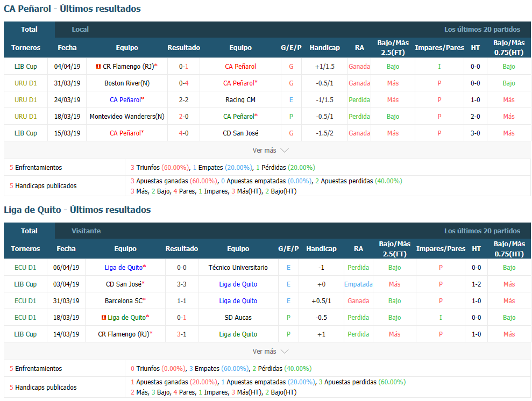Click '1 Pérdidas (20.00%)' in the summary
The height and width of the screenshot is (401, 532).
[x=286, y=168]
